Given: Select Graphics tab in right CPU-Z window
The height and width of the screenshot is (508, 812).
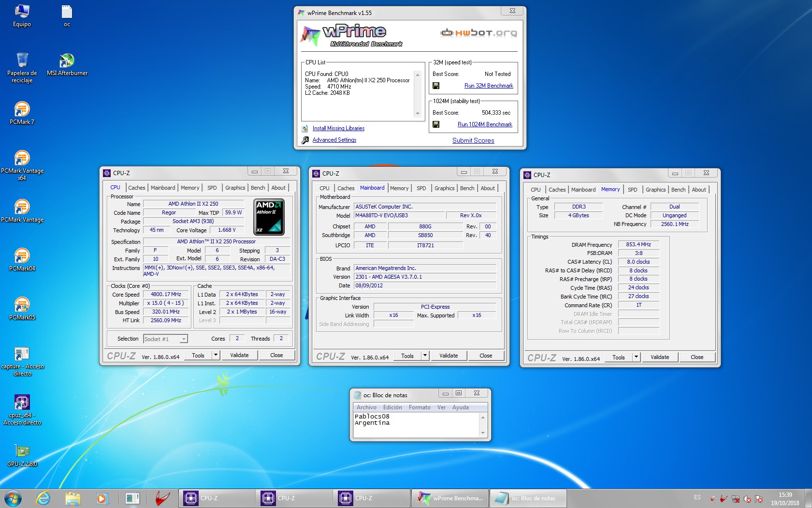Looking at the screenshot, I should (655, 190).
